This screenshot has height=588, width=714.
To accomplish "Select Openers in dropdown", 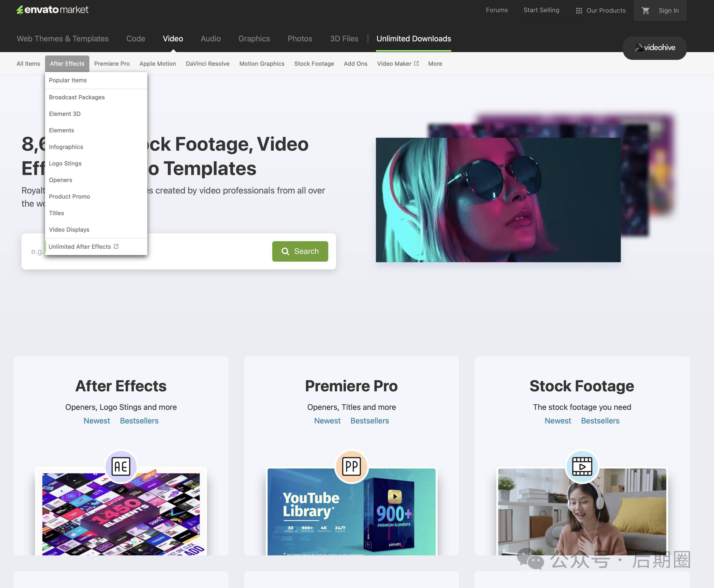I will pos(96,180).
